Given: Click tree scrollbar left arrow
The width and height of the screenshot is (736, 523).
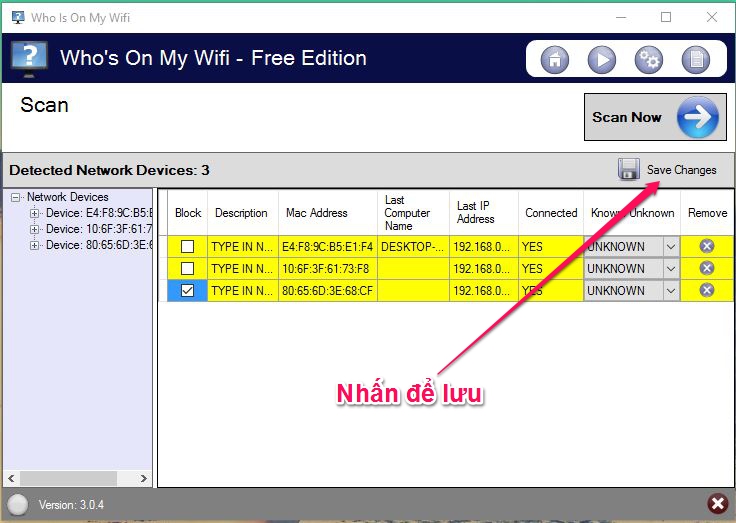Looking at the screenshot, I should coord(11,478).
